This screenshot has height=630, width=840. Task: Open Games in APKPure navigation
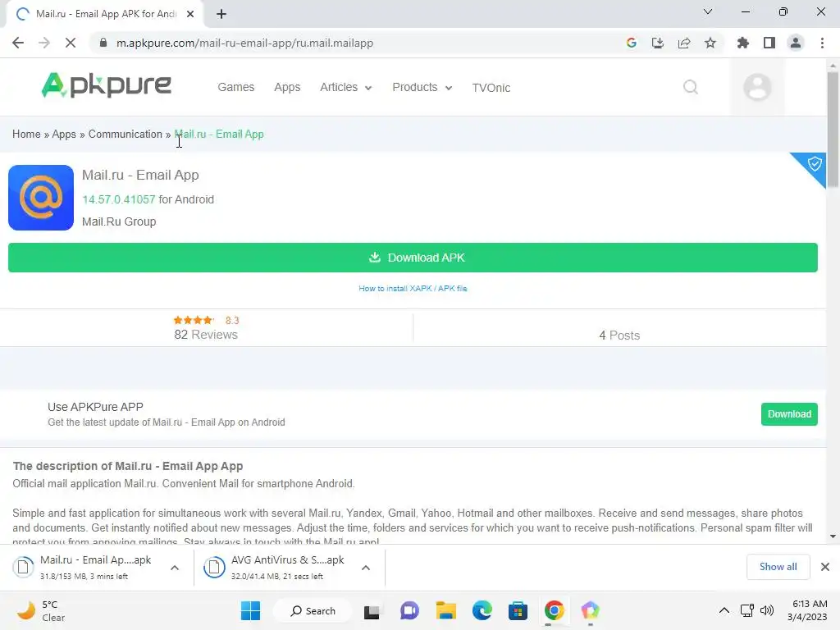pyautogui.click(x=235, y=87)
